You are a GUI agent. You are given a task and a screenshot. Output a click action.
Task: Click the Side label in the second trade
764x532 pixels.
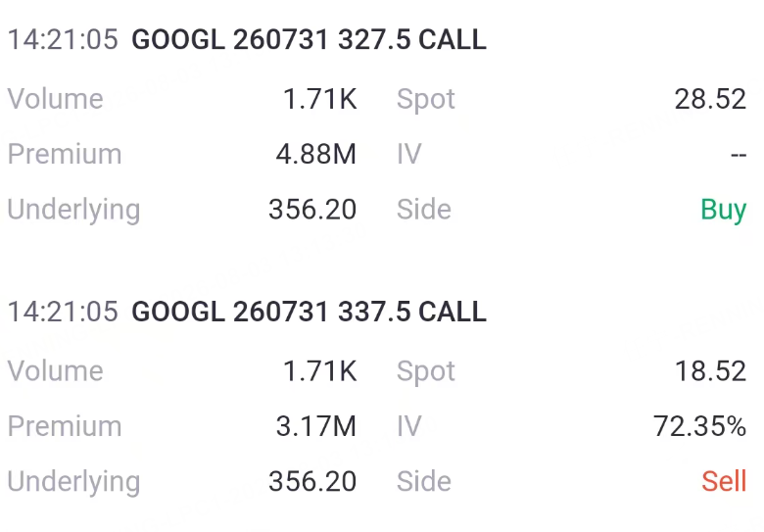coord(424,481)
